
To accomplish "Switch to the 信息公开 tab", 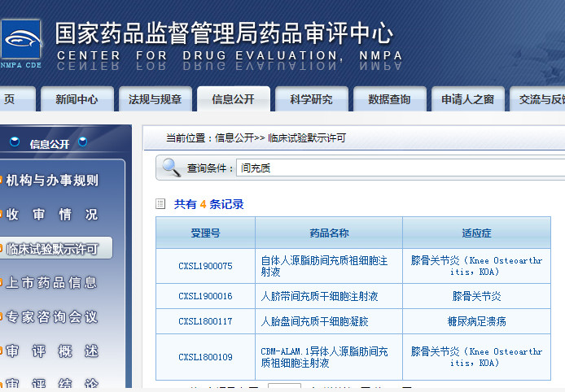I will [233, 99].
